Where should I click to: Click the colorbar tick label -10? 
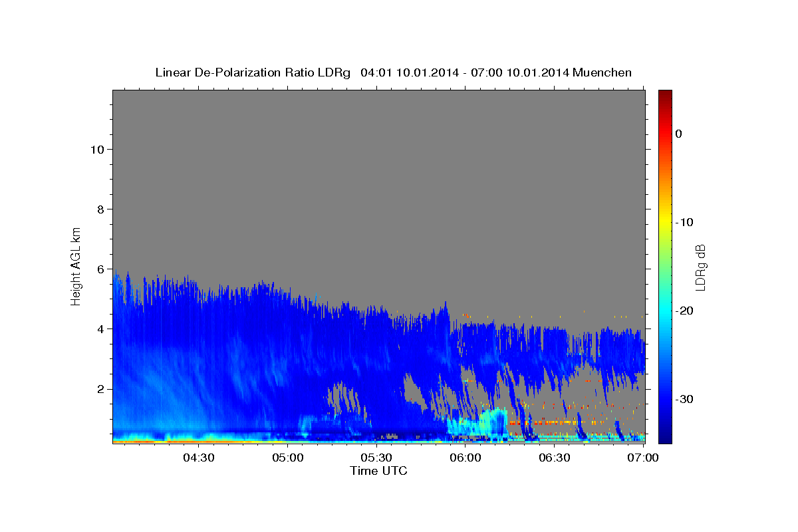[x=684, y=222]
